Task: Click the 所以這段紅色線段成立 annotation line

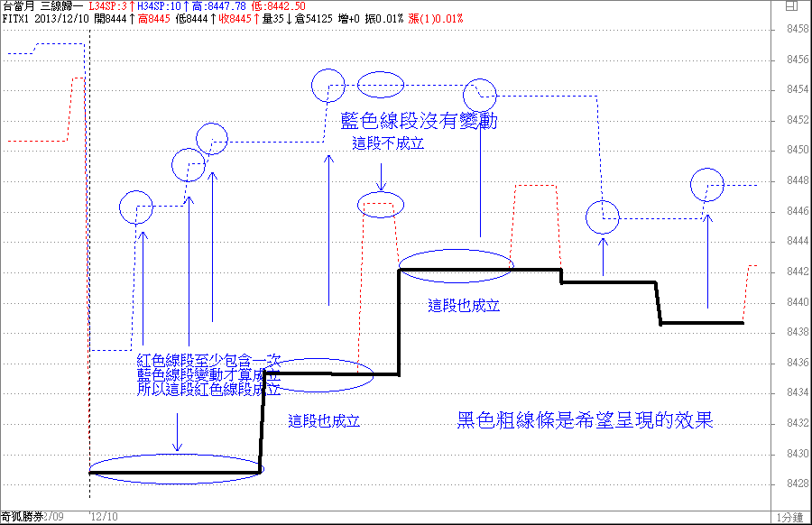Action: pos(208,391)
